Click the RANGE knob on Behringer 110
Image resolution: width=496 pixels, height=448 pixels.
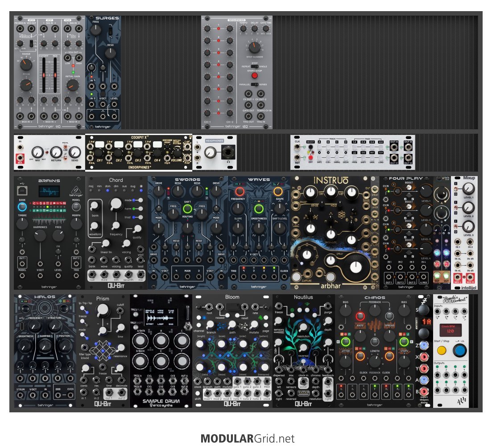[x=26, y=65]
